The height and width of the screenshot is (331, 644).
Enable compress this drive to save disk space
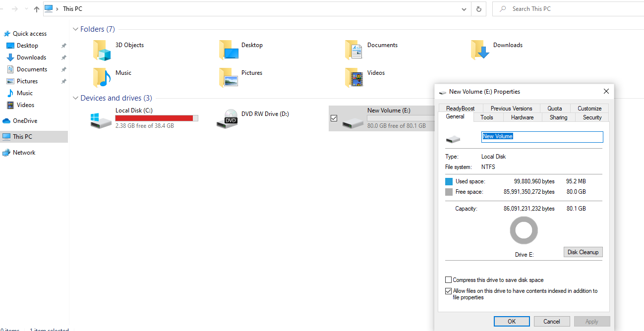[449, 279]
